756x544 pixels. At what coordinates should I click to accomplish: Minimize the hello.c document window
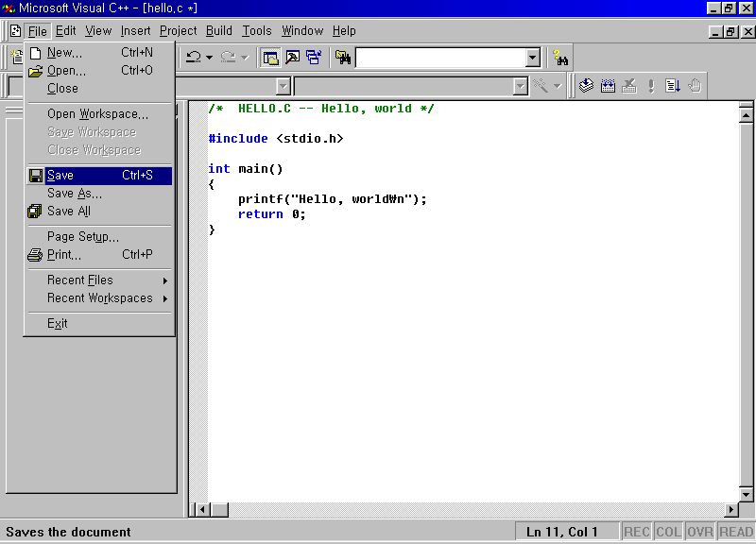tap(715, 32)
